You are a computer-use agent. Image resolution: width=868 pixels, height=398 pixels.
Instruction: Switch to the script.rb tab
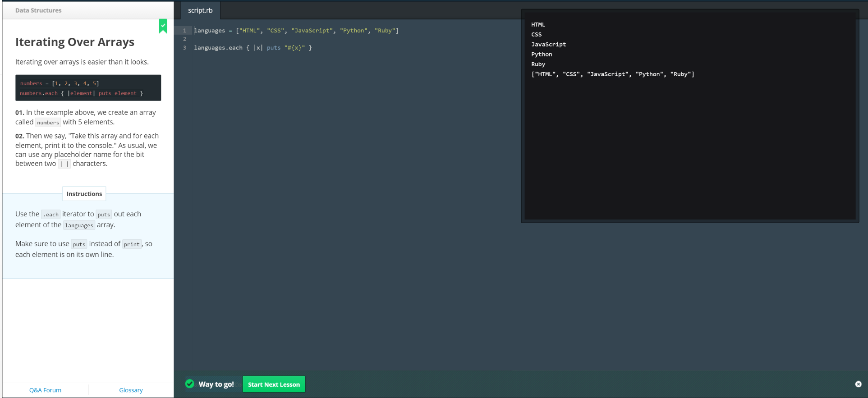(x=200, y=10)
